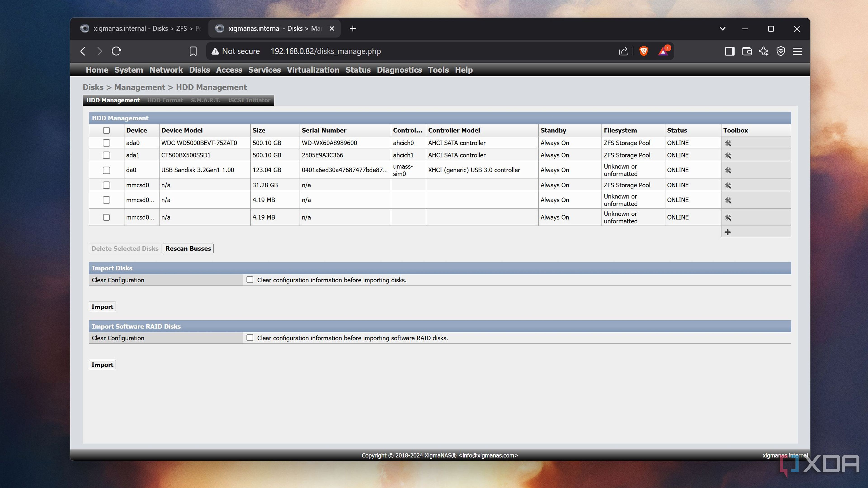Screen dimensions: 868x488
Task: Click Import under Import Software RAID Disks
Action: 102,365
